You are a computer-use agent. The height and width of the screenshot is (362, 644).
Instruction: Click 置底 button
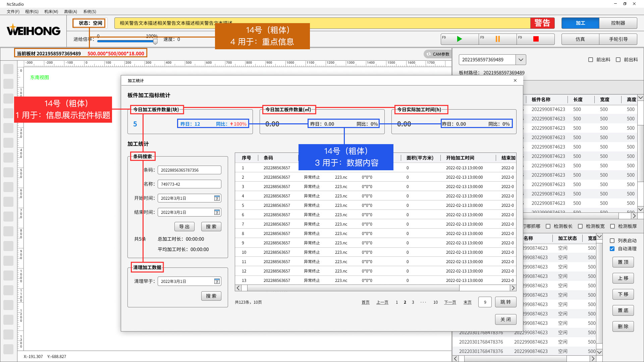coord(623,310)
